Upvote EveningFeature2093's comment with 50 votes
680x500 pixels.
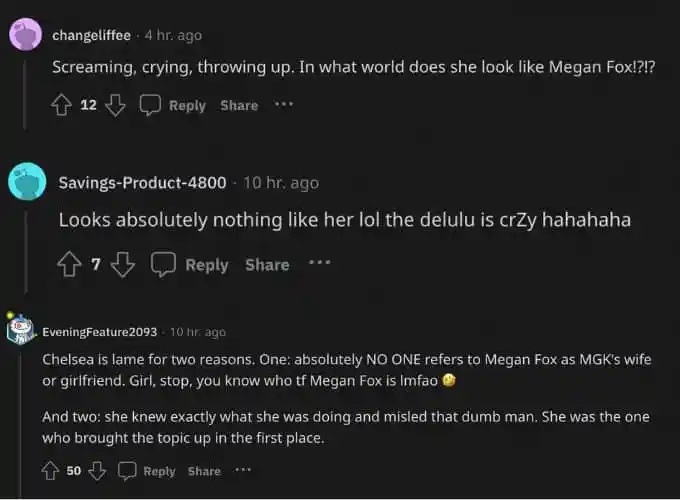(50, 471)
